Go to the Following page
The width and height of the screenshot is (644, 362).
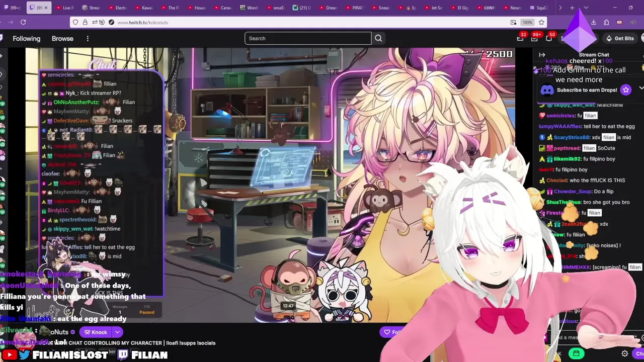(26, 39)
